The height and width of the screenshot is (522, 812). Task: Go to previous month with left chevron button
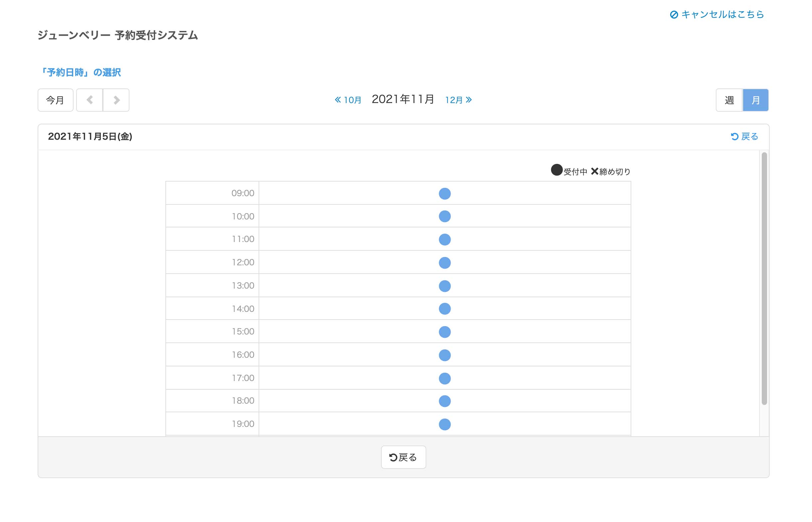(90, 100)
